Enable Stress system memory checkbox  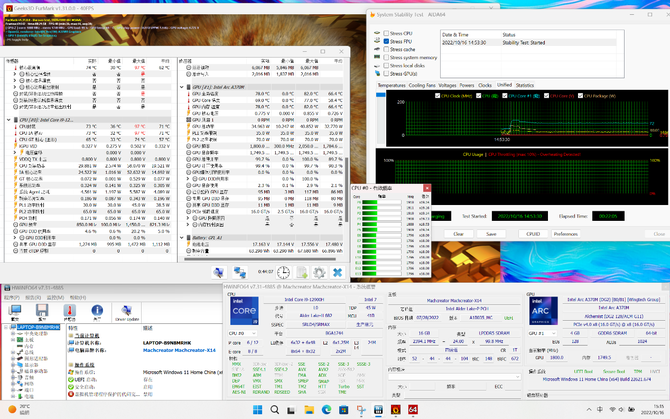pyautogui.click(x=386, y=57)
